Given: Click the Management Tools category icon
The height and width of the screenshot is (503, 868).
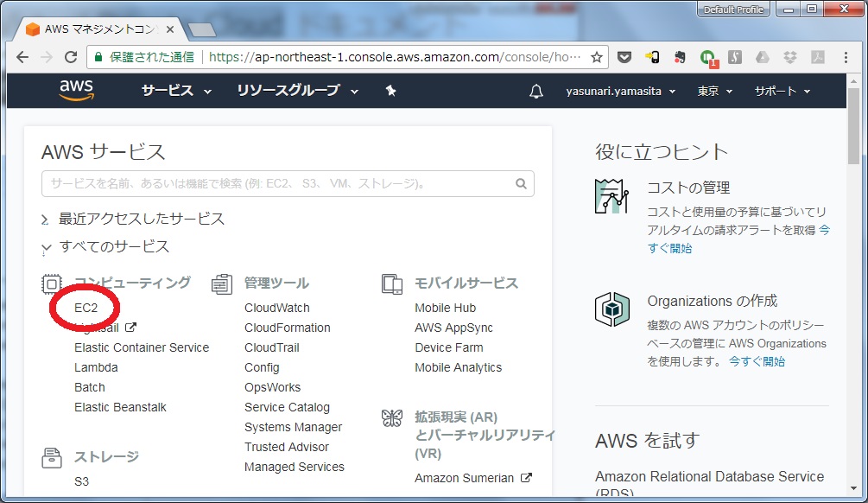Looking at the screenshot, I should [x=222, y=284].
